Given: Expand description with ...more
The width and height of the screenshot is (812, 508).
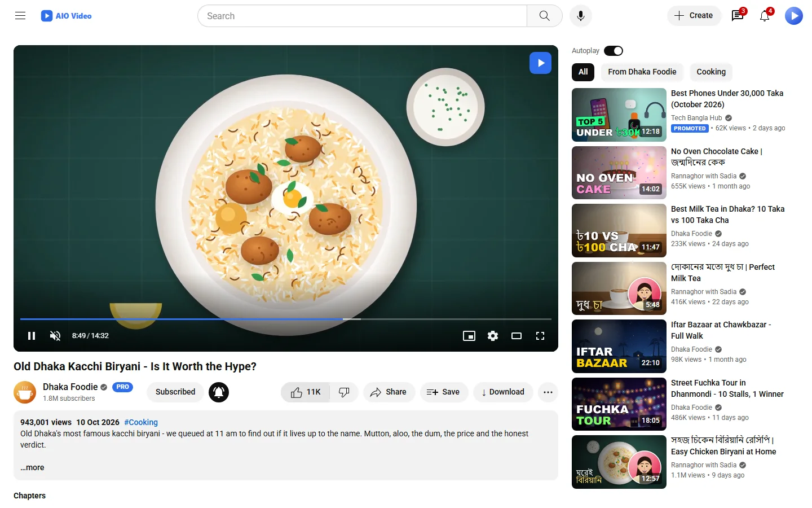Looking at the screenshot, I should pos(32,467).
